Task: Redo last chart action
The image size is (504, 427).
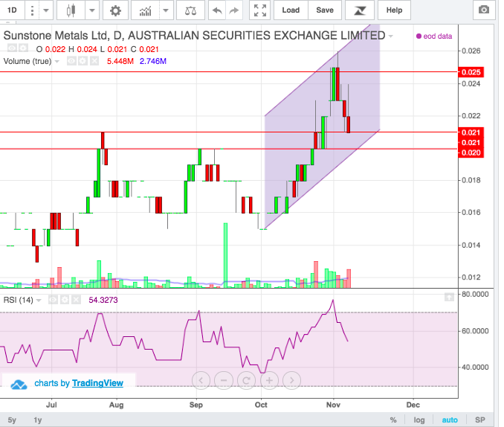Action: pos(234,10)
